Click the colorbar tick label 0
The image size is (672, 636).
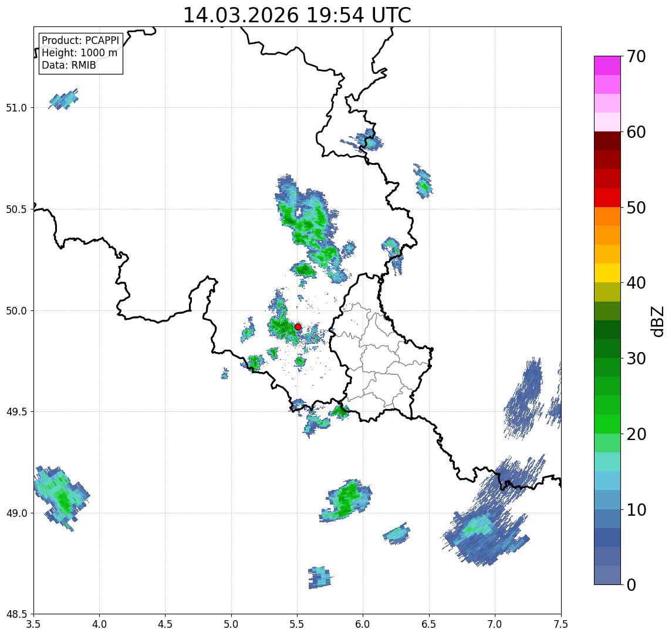pyautogui.click(x=632, y=584)
